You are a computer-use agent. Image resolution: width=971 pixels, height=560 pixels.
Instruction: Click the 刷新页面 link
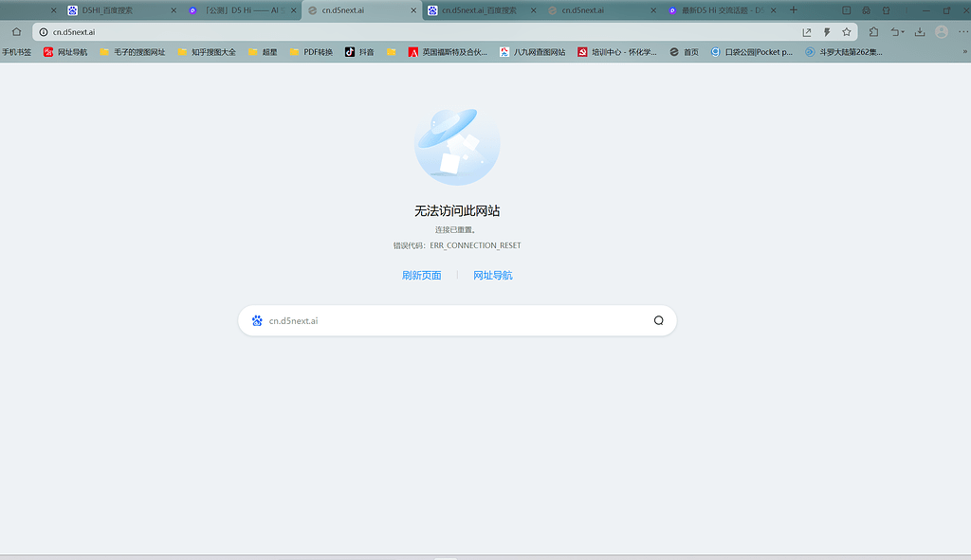421,276
